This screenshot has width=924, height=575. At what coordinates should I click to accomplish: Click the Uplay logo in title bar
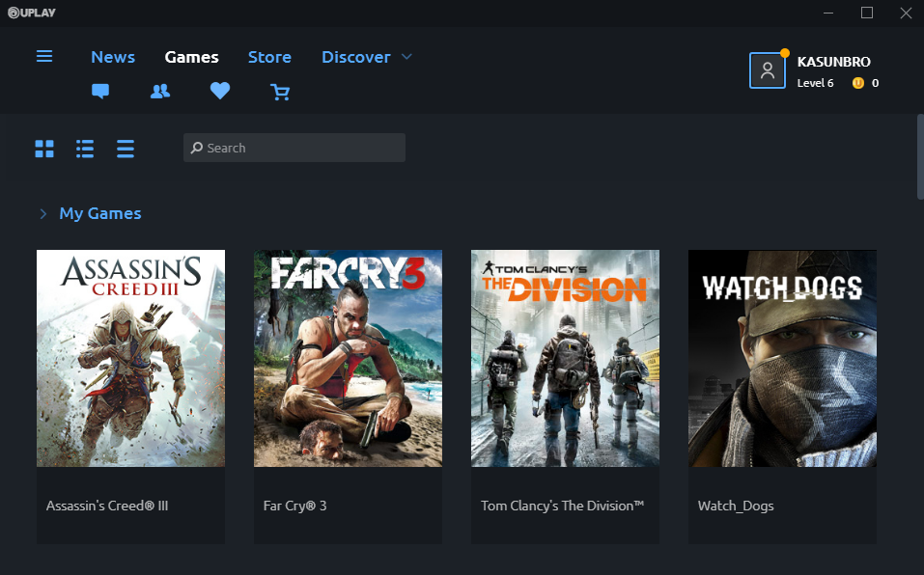(31, 13)
